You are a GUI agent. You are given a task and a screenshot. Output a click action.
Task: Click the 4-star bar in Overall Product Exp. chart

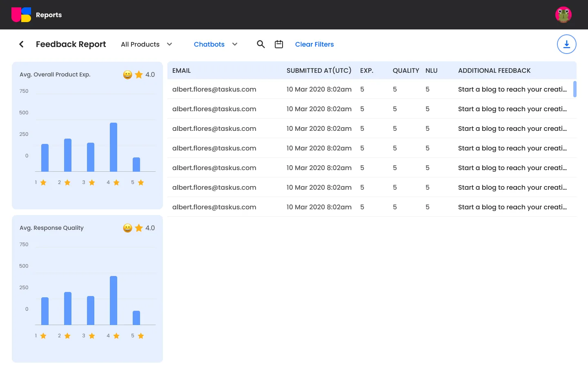click(114, 147)
